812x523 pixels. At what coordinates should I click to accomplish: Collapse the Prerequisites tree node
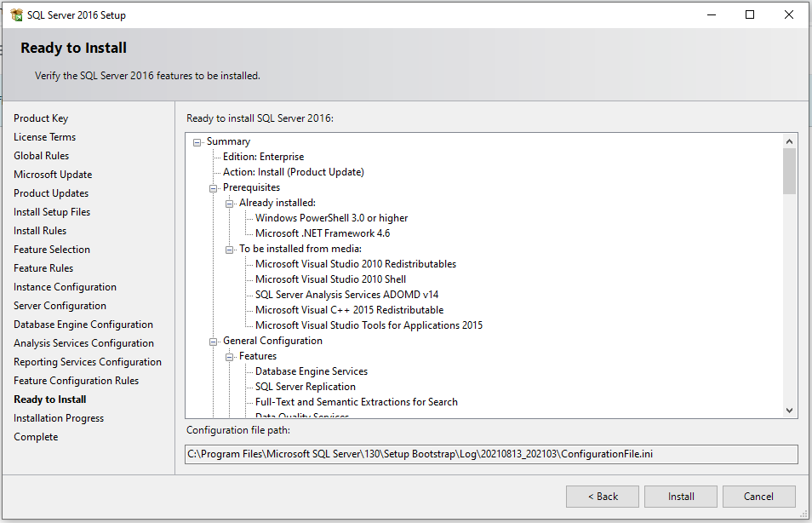(214, 188)
